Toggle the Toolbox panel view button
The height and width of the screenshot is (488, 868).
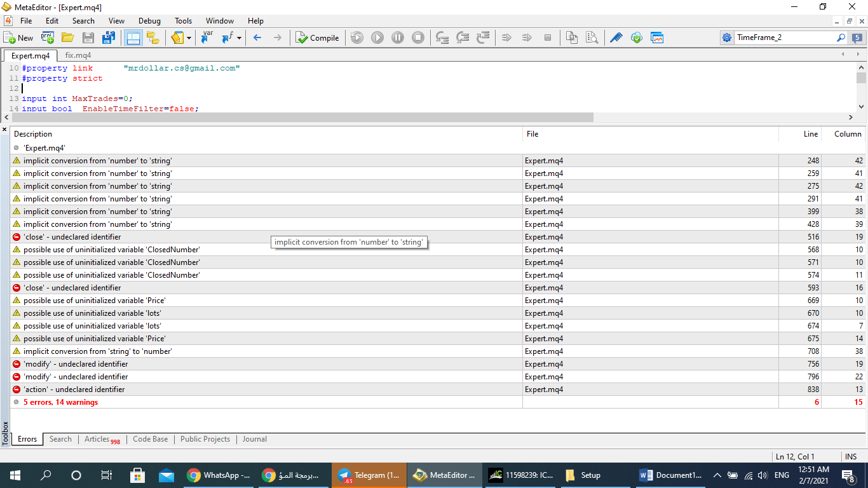click(133, 38)
